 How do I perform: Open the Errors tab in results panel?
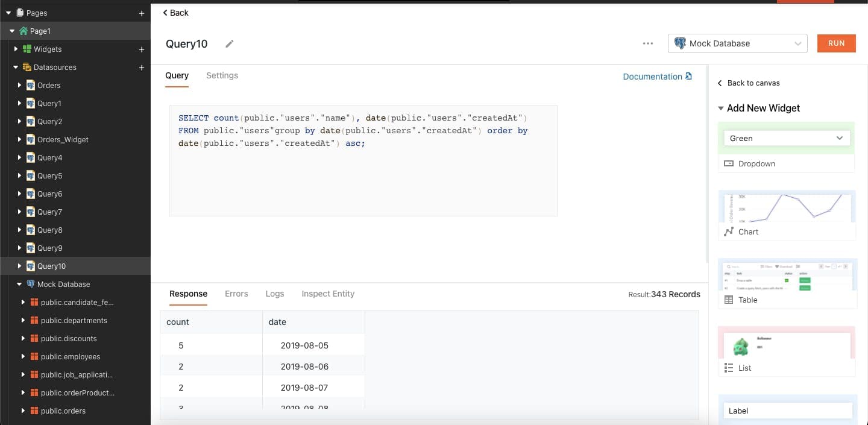pos(236,294)
